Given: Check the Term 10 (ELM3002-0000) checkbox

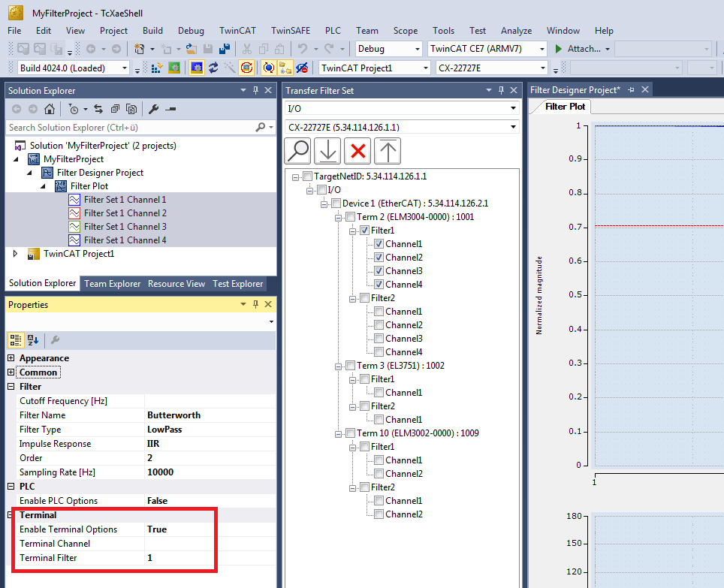Looking at the screenshot, I should (x=351, y=433).
